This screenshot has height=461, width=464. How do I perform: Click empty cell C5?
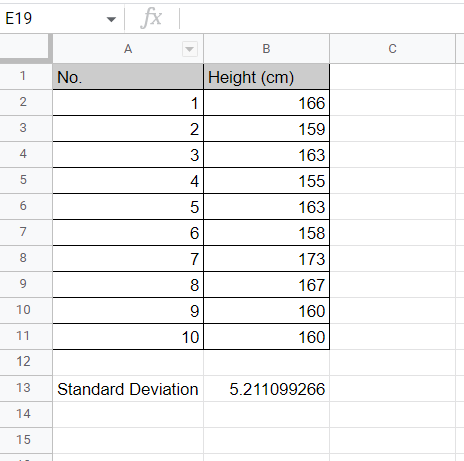pyautogui.click(x=392, y=181)
